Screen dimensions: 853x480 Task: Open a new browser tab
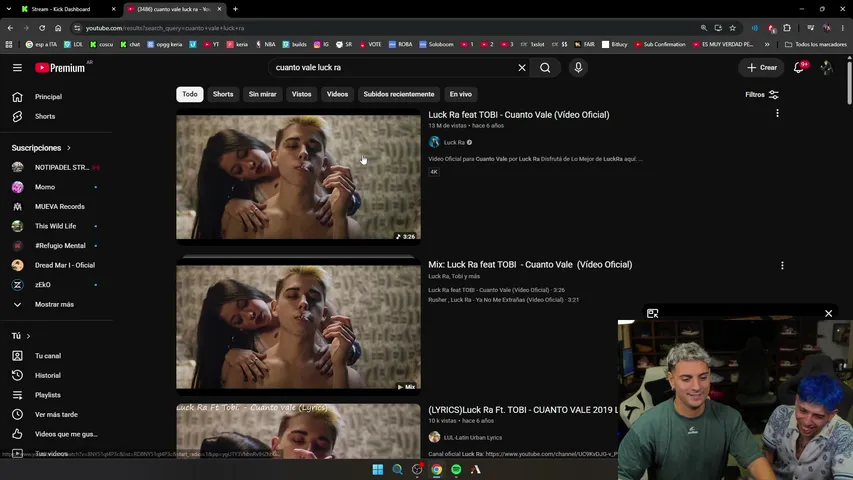pos(236,9)
